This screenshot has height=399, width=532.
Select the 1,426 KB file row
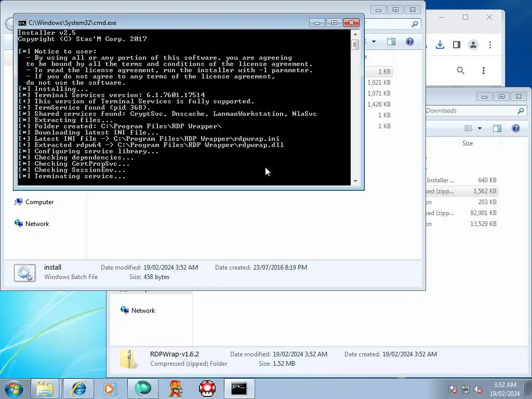coord(379,104)
